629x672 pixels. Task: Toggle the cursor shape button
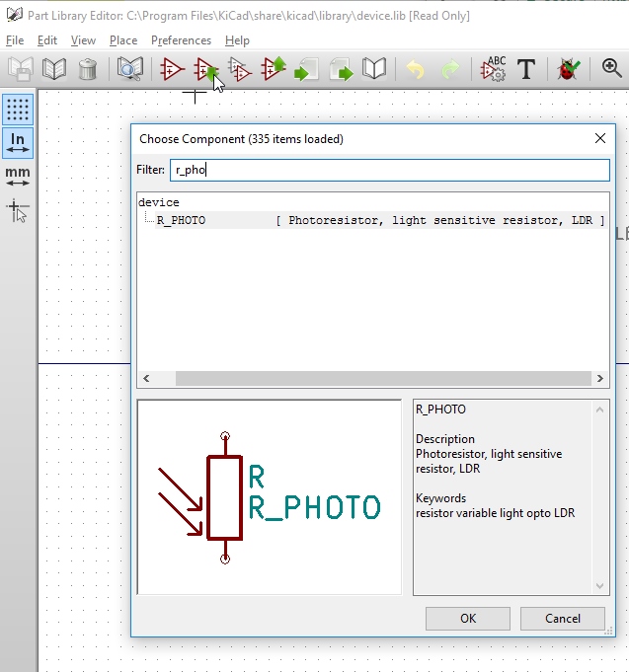click(18, 210)
